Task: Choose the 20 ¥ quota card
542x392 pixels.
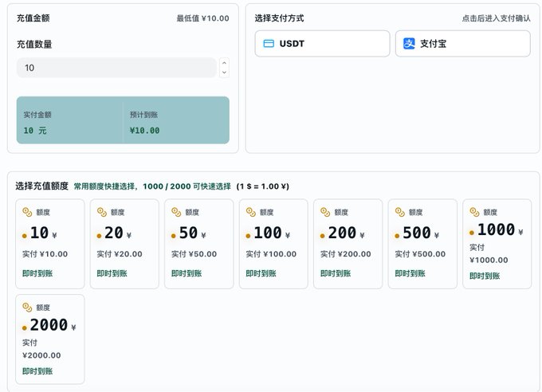Action: click(x=124, y=244)
